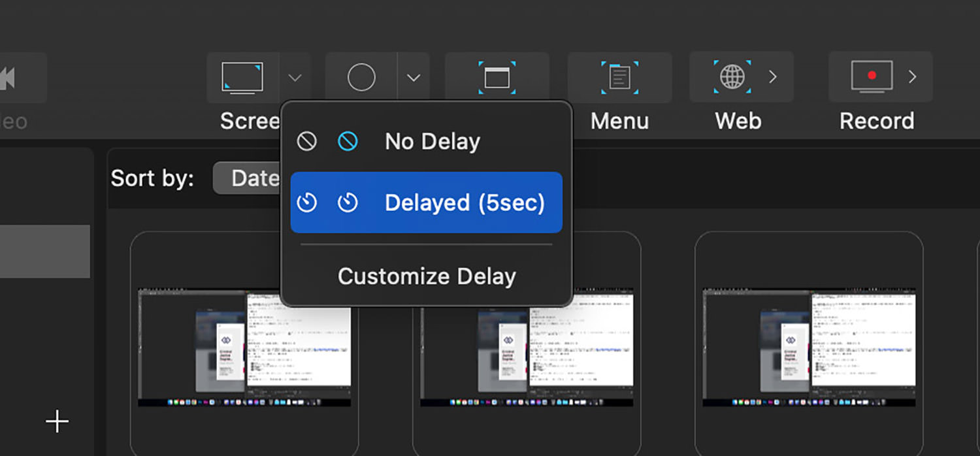Choose Delayed (5sec) menu entry
The image size is (980, 456).
coord(427,203)
